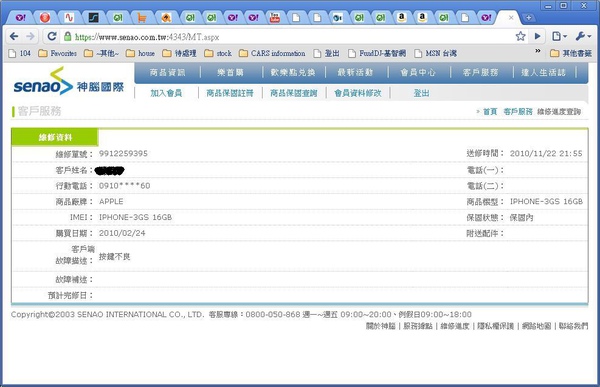This screenshot has height=387, width=600.
Task: Open the 待處理 bookmark folder
Action: [x=179, y=53]
